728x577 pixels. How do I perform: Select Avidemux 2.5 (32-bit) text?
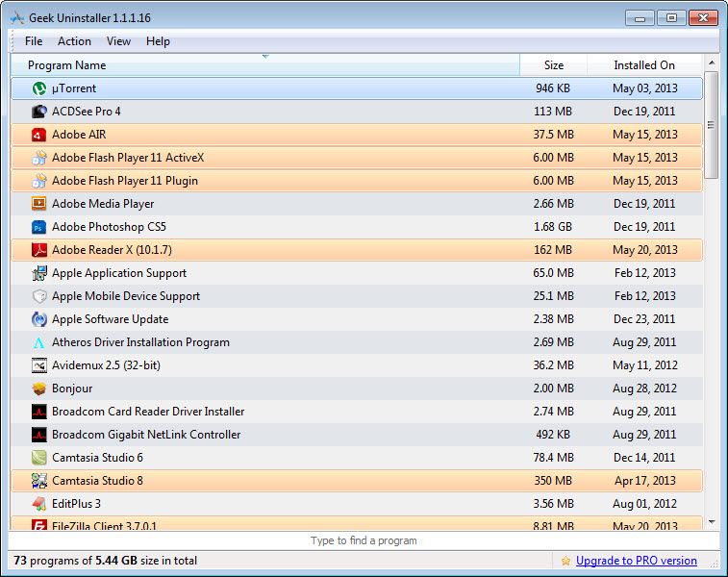coord(106,365)
